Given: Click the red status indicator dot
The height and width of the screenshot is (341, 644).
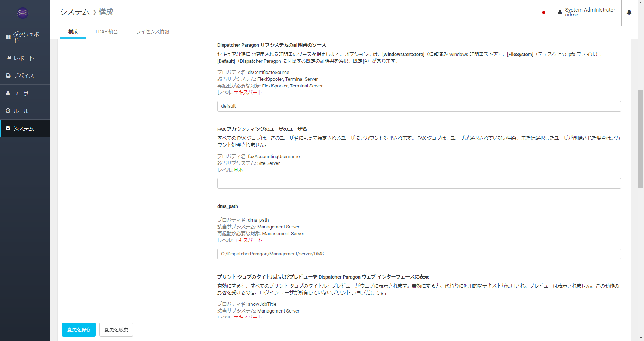Looking at the screenshot, I should pyautogui.click(x=543, y=13).
